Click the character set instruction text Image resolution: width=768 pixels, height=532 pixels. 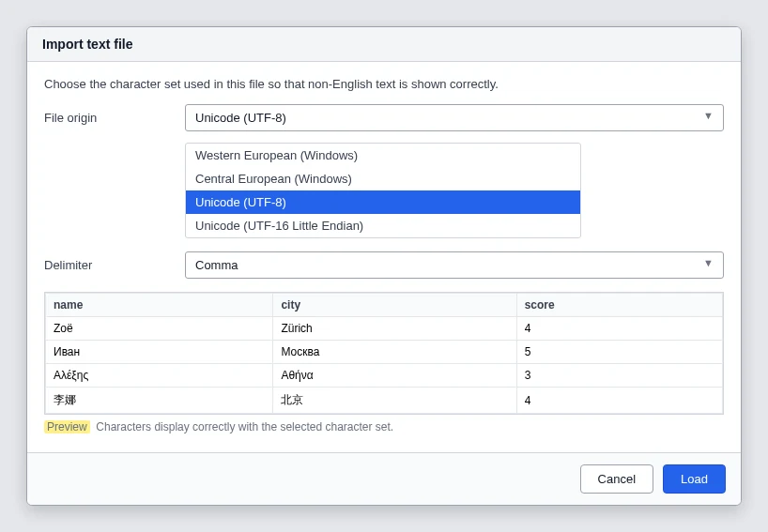tap(270, 84)
